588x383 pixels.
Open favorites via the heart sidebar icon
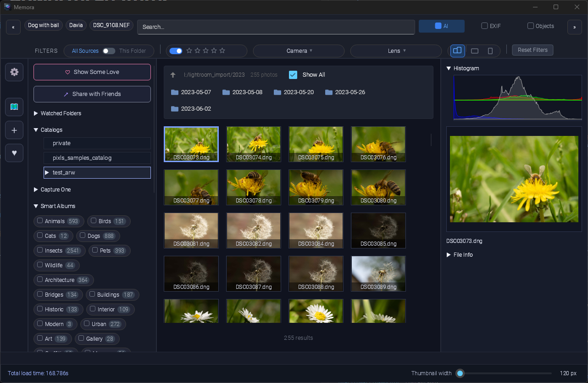point(14,153)
